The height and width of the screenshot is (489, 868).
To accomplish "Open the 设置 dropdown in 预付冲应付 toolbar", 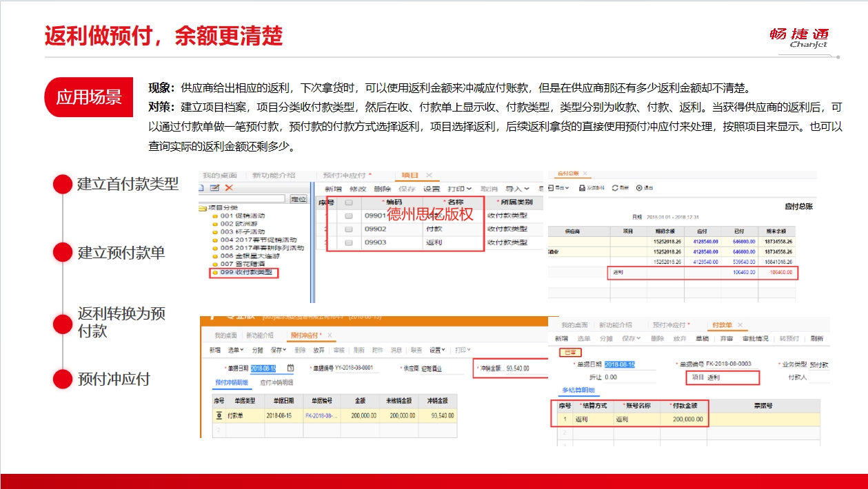I will click(x=437, y=350).
